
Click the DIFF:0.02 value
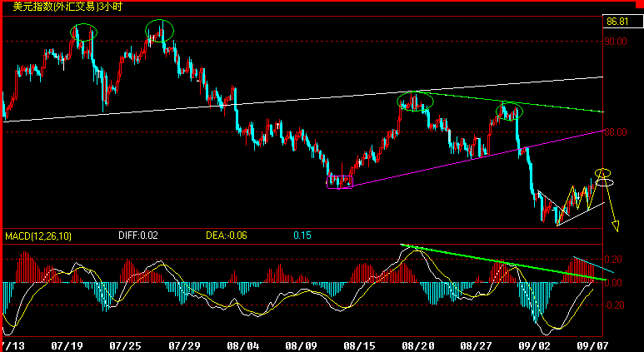[138, 235]
